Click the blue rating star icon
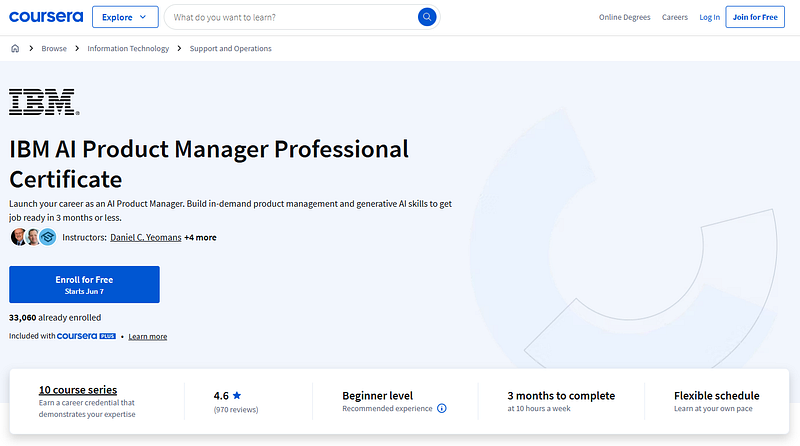 237,395
